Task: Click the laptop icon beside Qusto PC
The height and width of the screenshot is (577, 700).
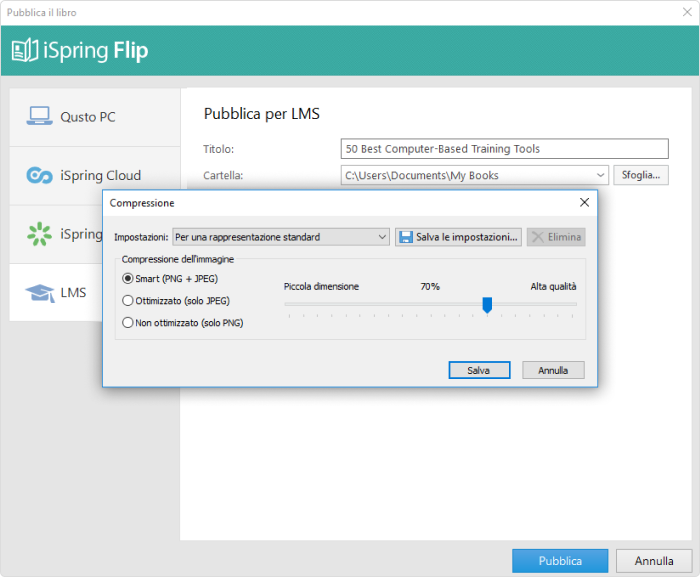Action: [39, 116]
